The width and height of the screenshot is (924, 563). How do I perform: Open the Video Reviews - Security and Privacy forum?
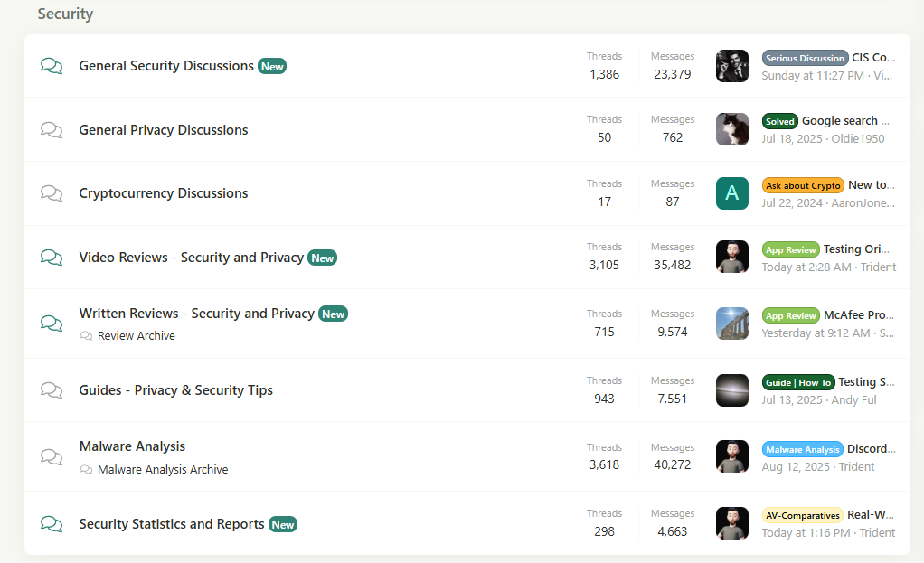[191, 258]
